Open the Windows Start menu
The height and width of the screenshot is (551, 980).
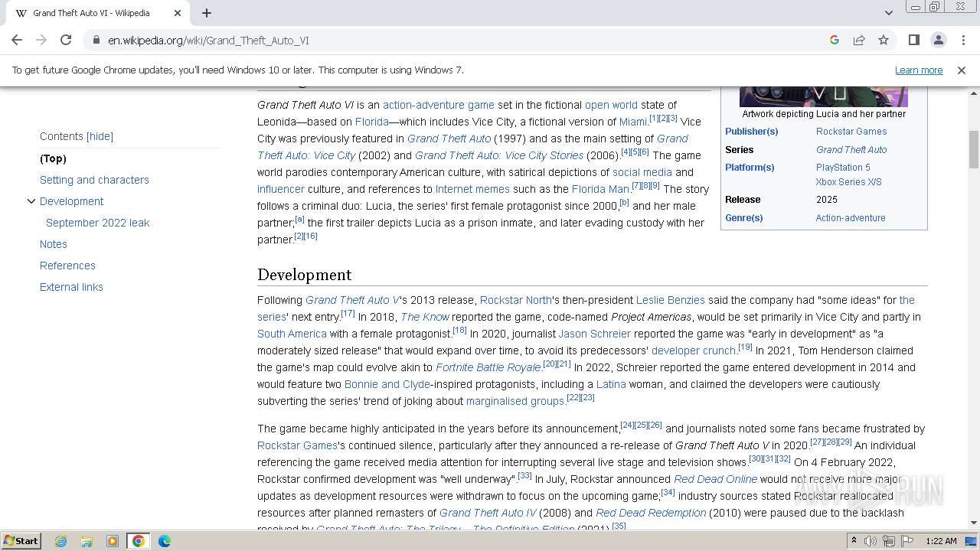click(x=21, y=541)
